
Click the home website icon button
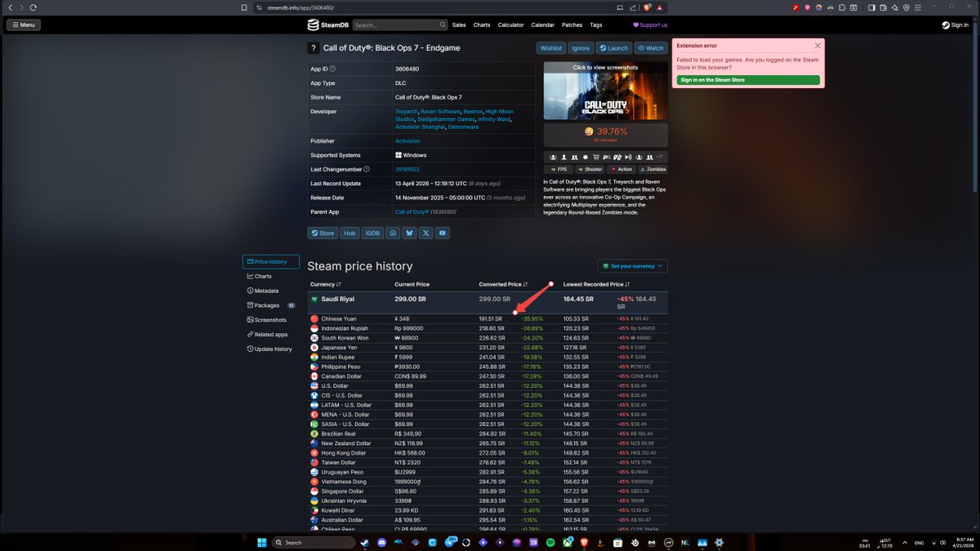click(393, 233)
